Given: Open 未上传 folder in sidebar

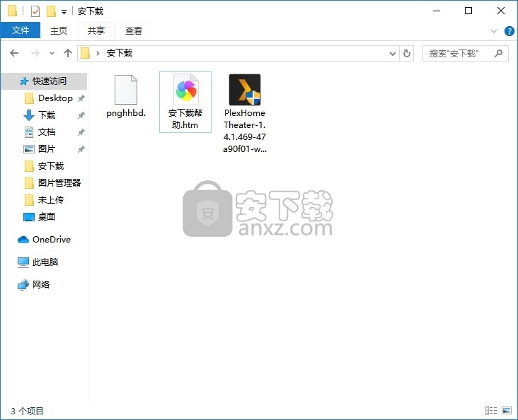Looking at the screenshot, I should point(51,200).
